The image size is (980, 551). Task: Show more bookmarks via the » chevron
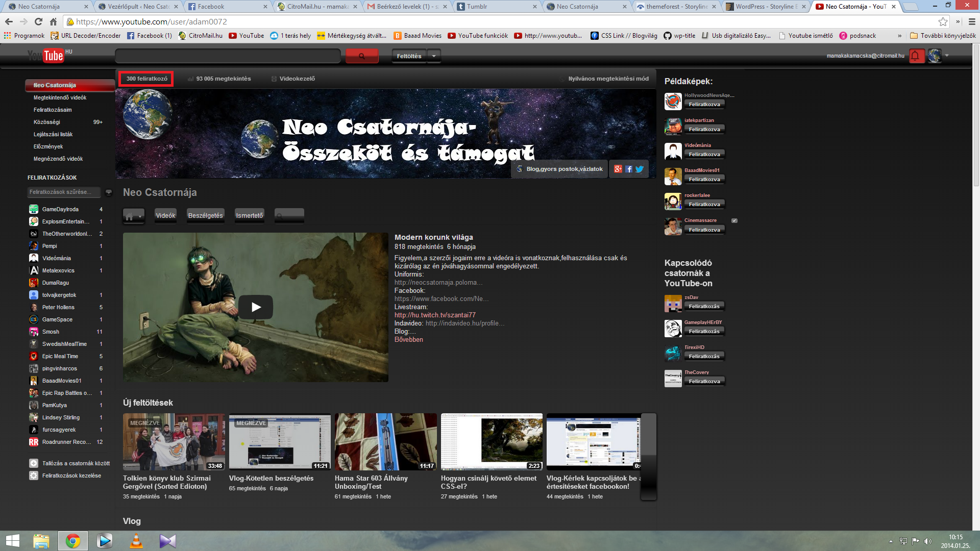(x=899, y=36)
